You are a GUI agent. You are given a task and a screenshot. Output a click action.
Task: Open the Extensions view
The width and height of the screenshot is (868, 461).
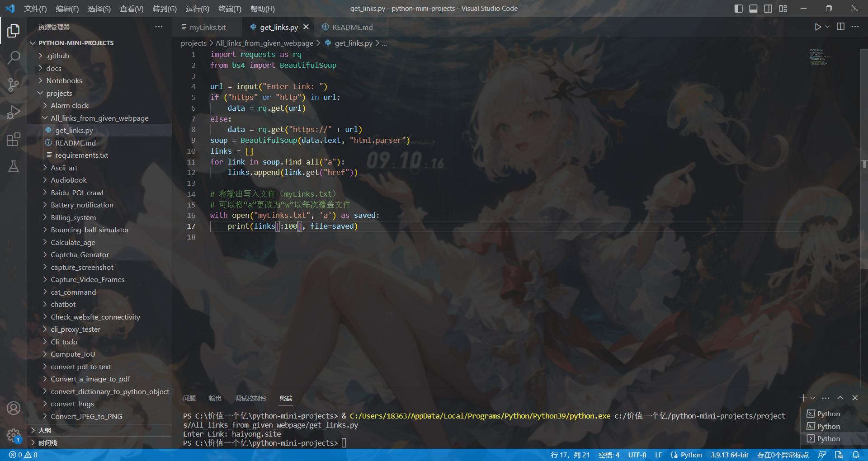tap(14, 139)
